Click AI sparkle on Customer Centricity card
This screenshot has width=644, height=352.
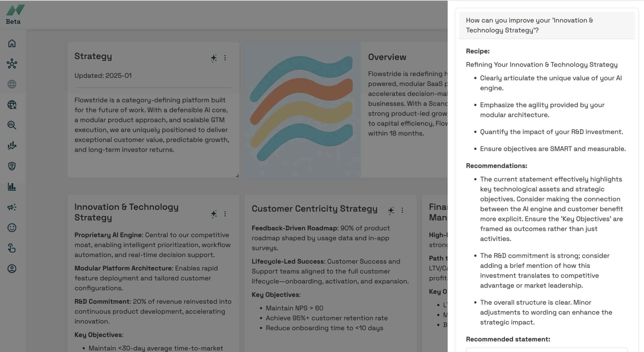[x=391, y=210]
